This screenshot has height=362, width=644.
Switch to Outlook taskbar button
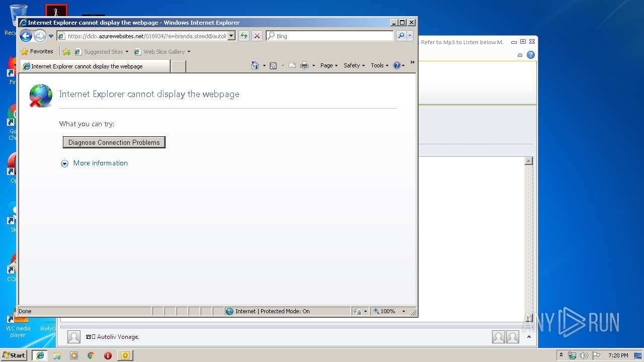125,355
